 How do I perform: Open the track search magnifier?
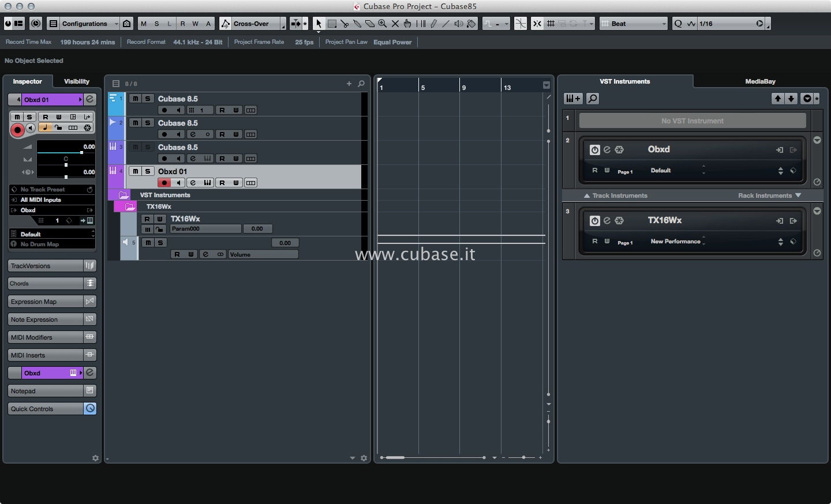(x=361, y=84)
